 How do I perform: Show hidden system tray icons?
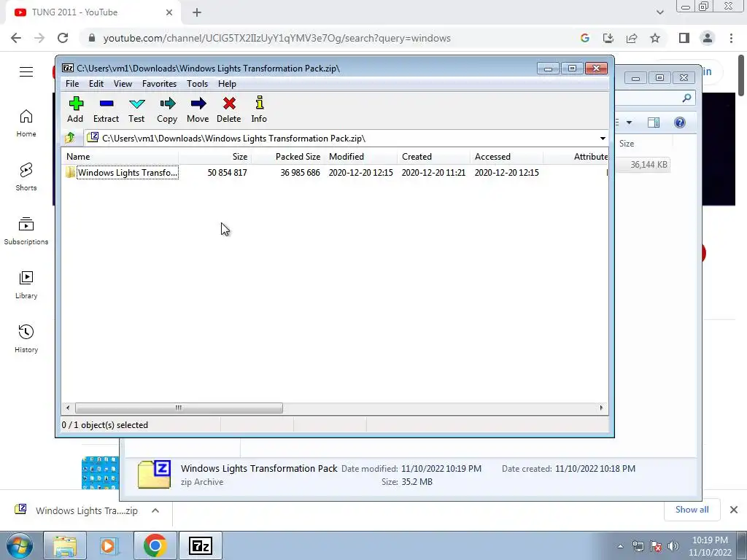tap(620, 546)
